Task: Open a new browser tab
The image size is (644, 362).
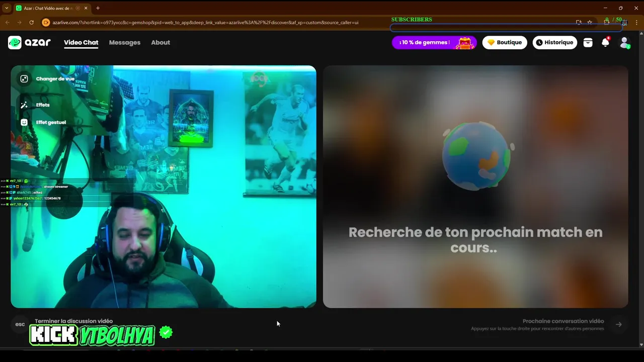Action: 98,8
